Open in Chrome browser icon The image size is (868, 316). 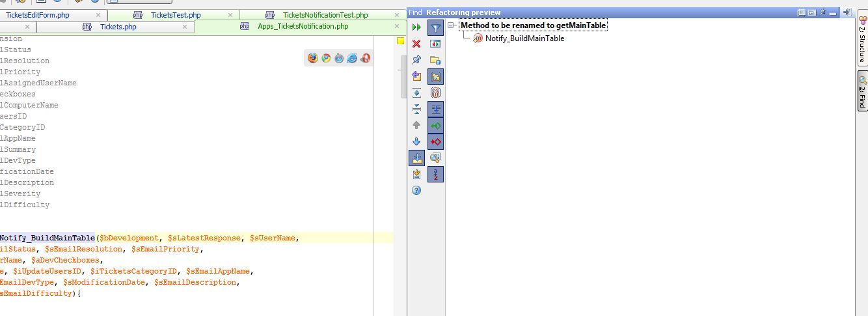tap(326, 58)
